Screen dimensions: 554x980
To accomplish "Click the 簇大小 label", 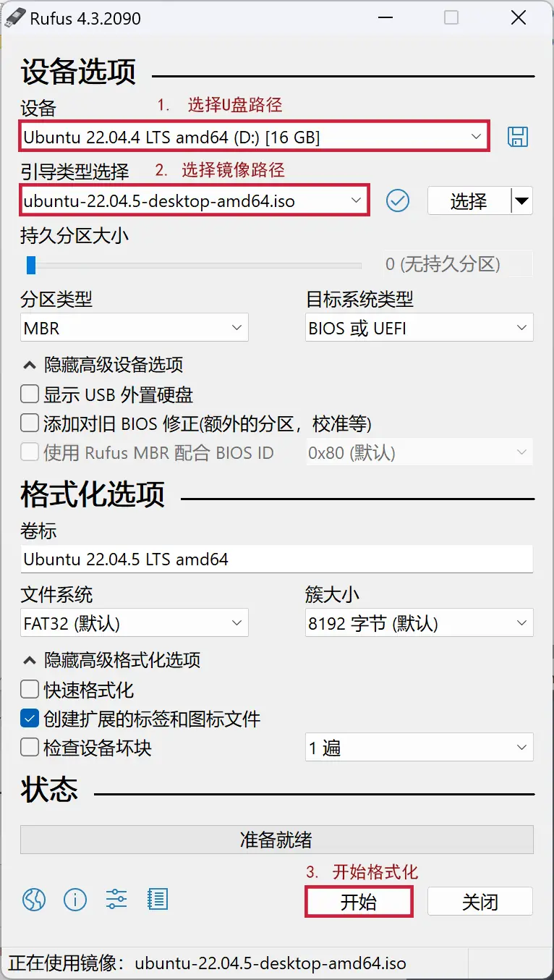I will point(333,595).
